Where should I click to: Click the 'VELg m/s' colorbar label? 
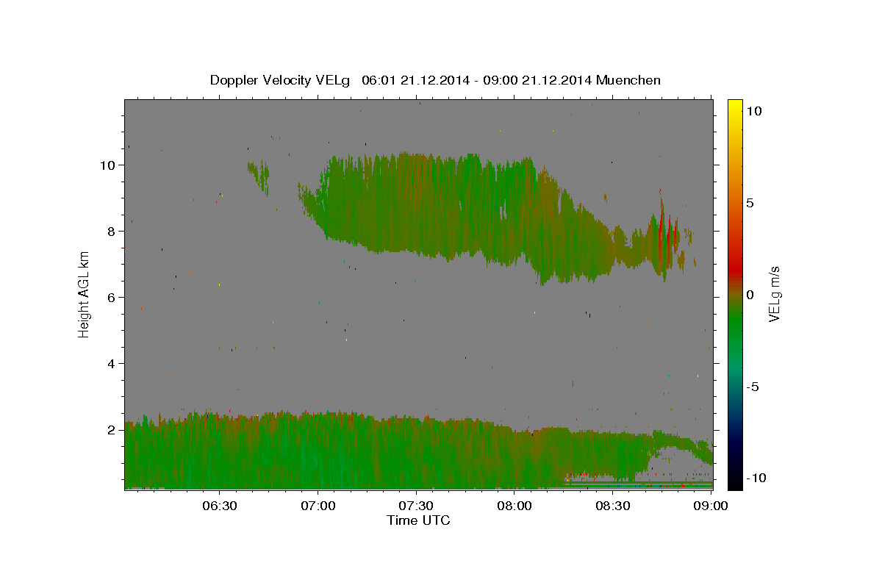[774, 294]
